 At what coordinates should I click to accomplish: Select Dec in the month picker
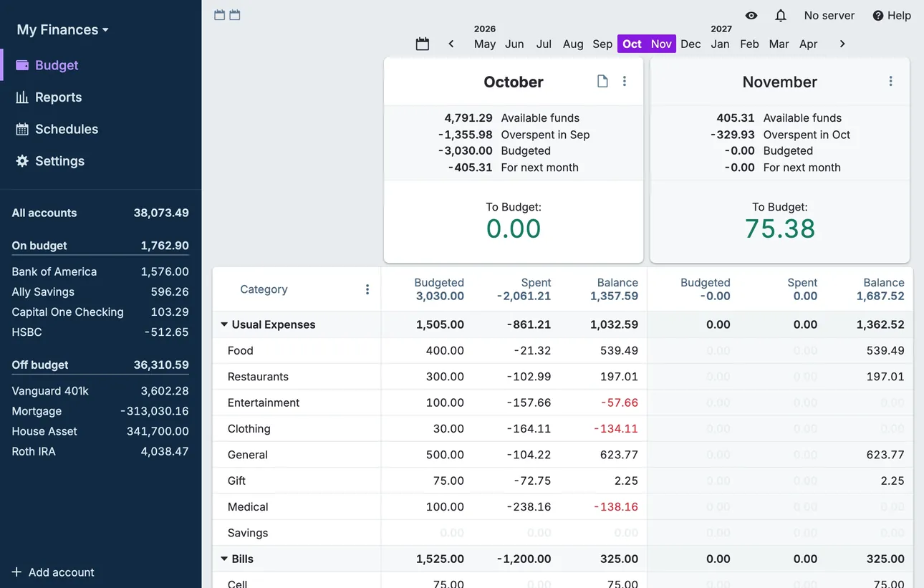pos(690,44)
